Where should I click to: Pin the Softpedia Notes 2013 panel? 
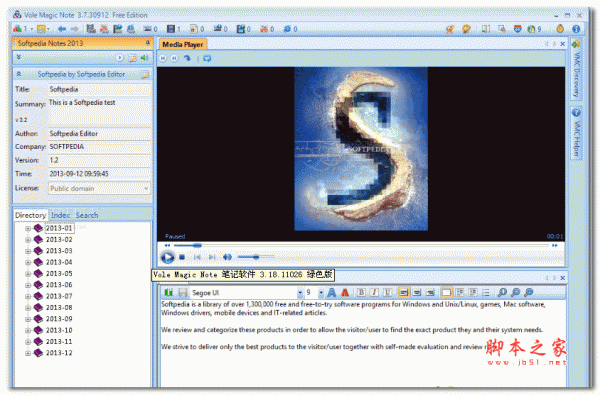(148, 43)
